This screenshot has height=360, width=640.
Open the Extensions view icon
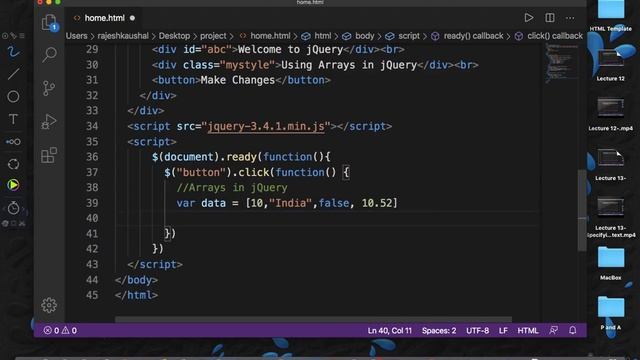click(49, 155)
